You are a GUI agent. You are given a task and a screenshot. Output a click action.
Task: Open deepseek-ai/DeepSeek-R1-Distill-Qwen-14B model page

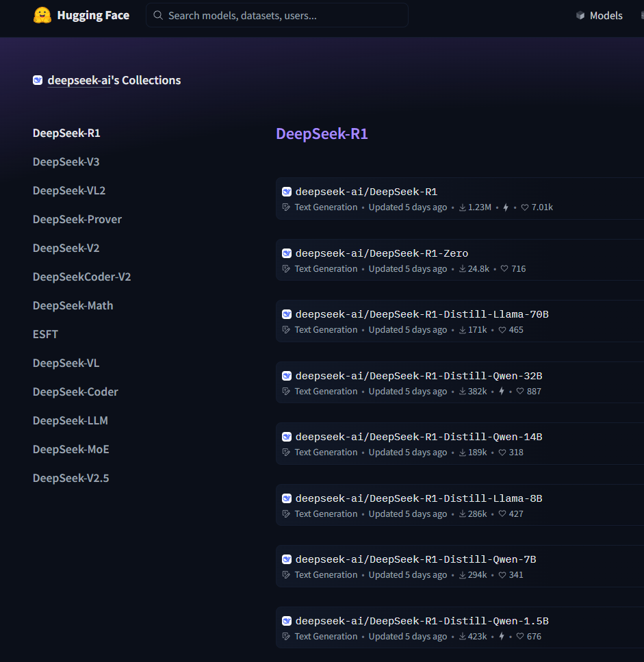coord(418,437)
